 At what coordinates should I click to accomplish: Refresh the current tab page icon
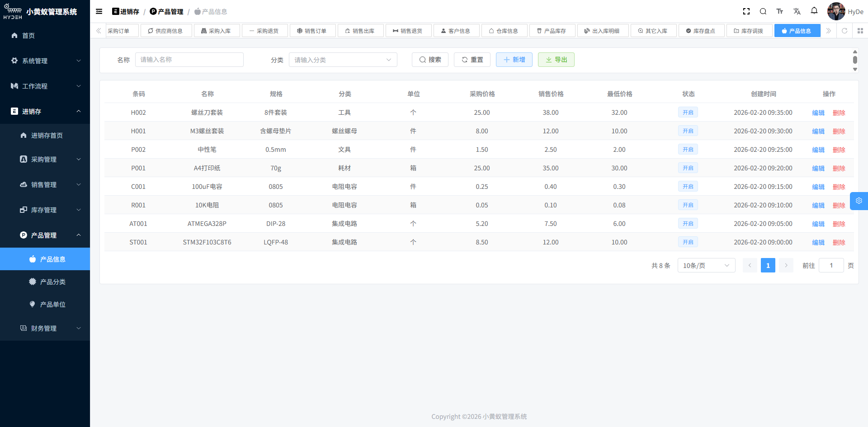[844, 31]
